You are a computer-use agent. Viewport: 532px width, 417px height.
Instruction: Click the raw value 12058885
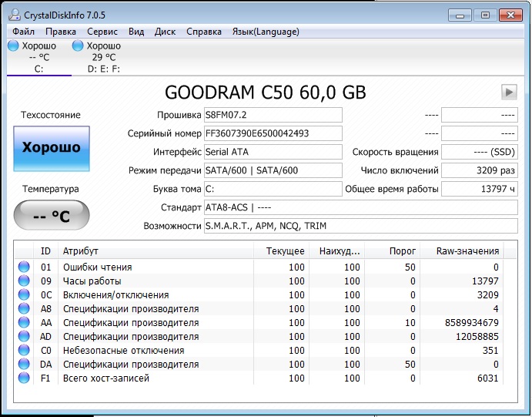(477, 337)
